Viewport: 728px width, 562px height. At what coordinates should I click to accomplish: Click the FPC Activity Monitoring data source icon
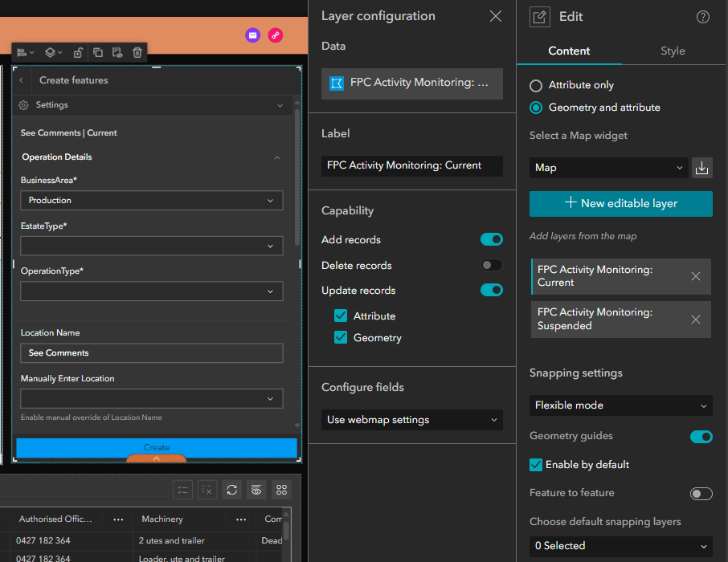point(337,83)
